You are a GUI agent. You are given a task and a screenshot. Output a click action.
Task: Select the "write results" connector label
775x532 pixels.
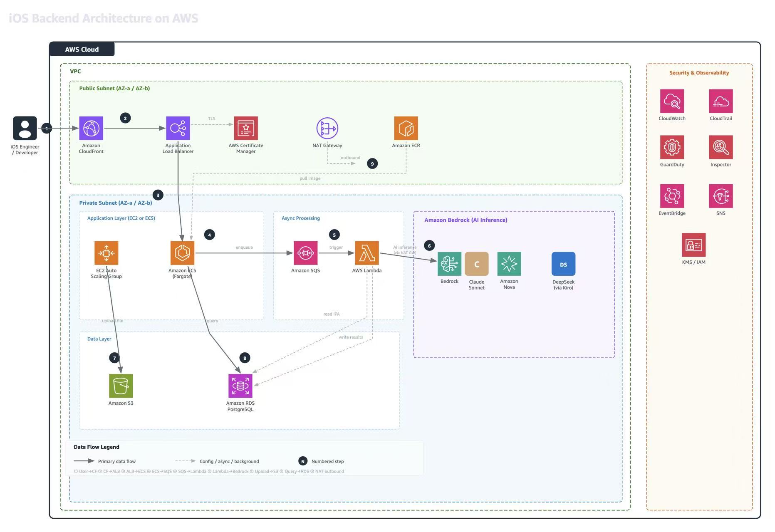pyautogui.click(x=351, y=337)
